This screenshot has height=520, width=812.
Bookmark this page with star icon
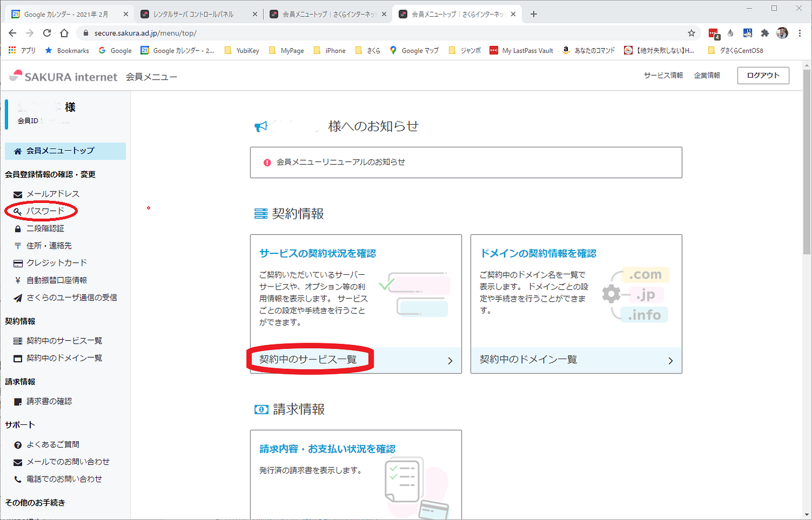[x=691, y=33]
